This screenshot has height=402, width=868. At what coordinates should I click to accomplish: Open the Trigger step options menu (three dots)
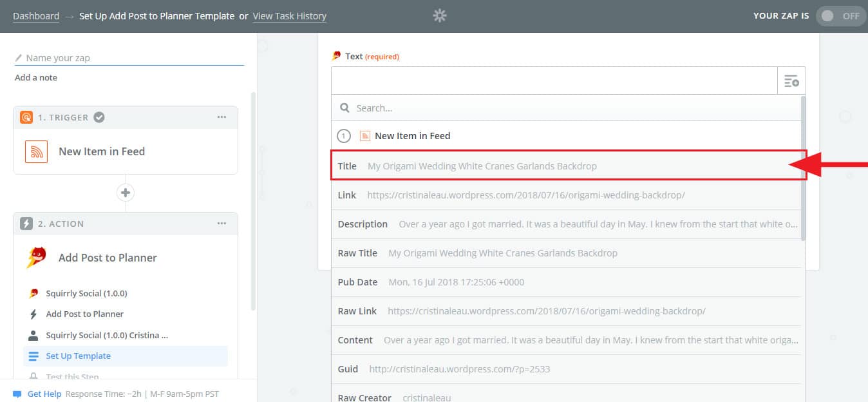pyautogui.click(x=222, y=117)
